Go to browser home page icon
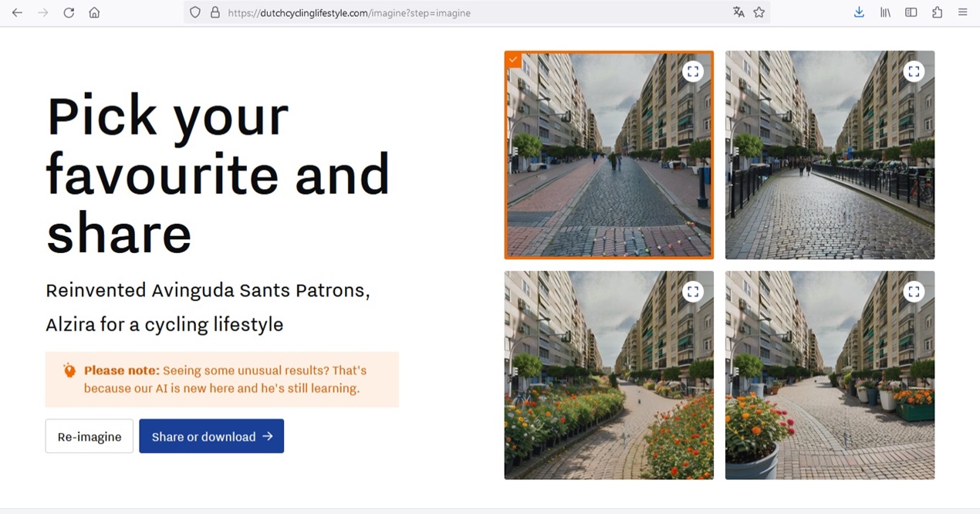This screenshot has height=514, width=980. click(x=94, y=12)
